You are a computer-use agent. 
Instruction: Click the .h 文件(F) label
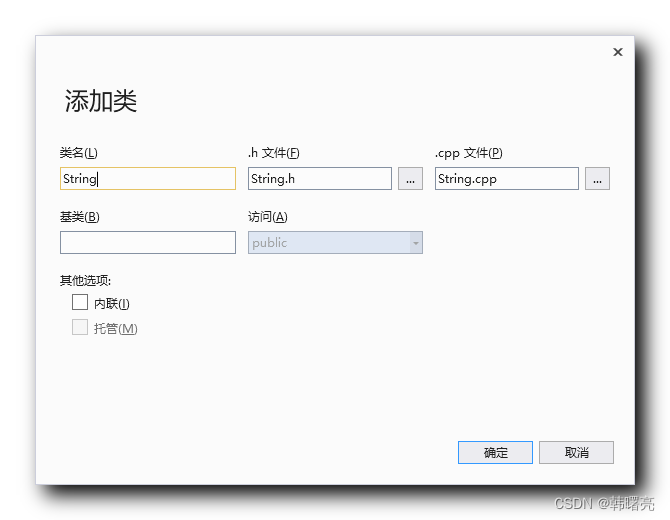pyautogui.click(x=273, y=153)
